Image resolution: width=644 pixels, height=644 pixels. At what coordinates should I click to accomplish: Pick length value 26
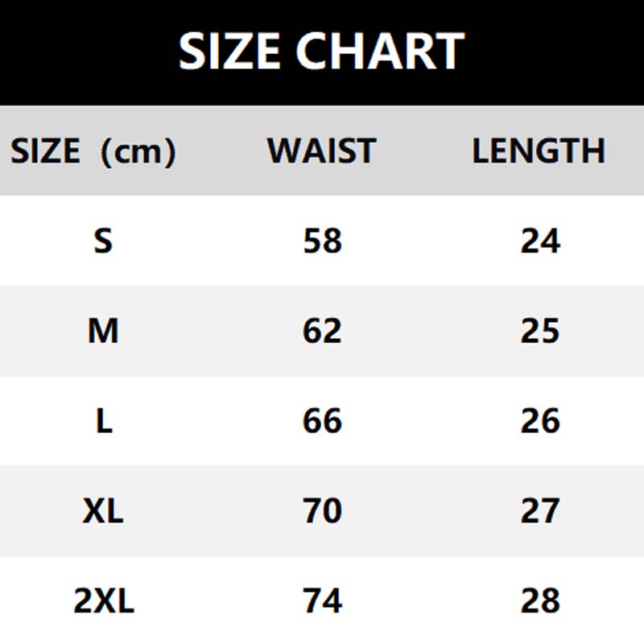tap(540, 421)
